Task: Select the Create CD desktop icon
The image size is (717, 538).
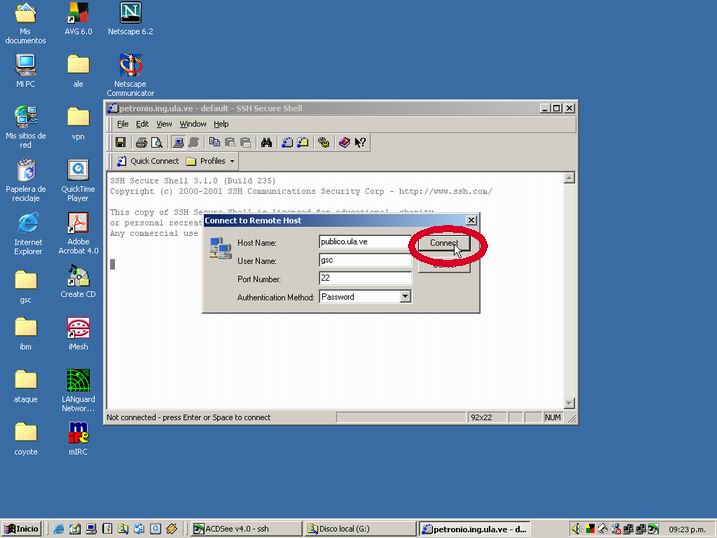Action: tap(78, 282)
